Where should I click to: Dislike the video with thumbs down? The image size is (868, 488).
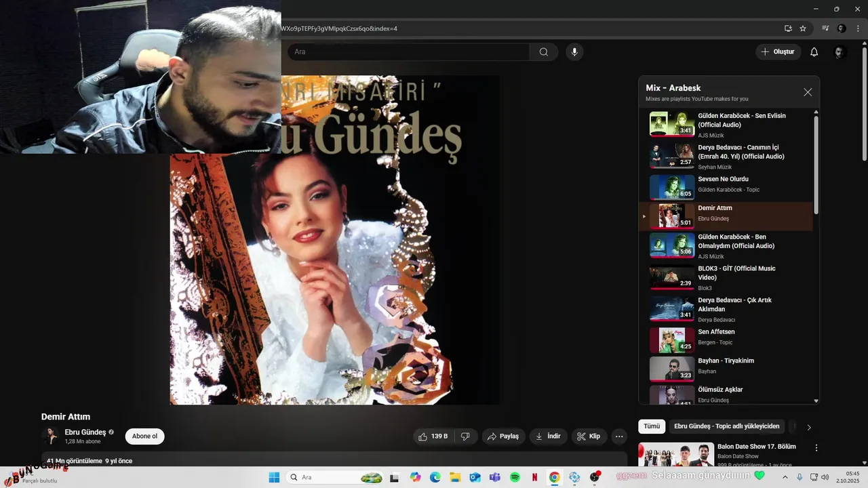(x=465, y=436)
